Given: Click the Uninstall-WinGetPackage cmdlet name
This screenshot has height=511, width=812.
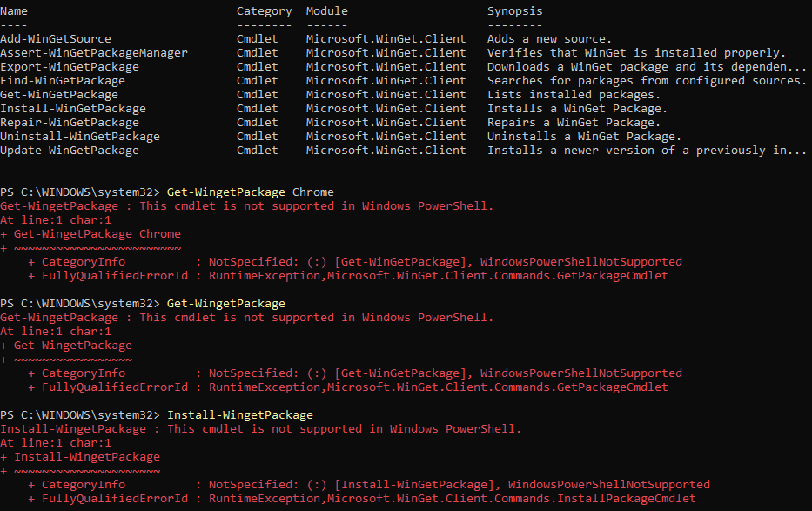Looking at the screenshot, I should (80, 137).
